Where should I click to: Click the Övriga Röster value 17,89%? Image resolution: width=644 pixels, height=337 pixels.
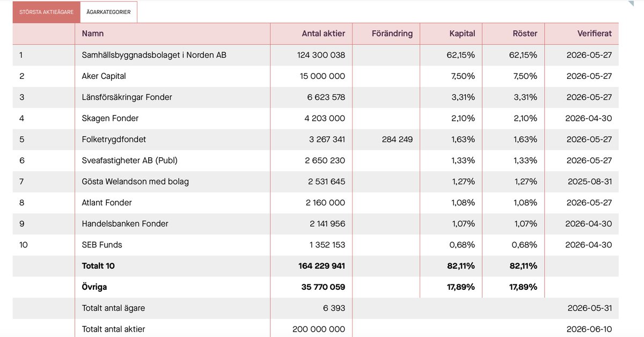[524, 287]
